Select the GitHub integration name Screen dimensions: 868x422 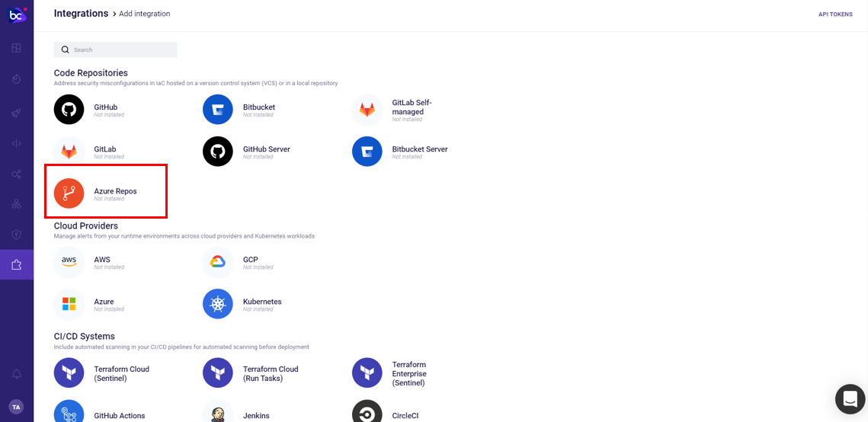(106, 107)
